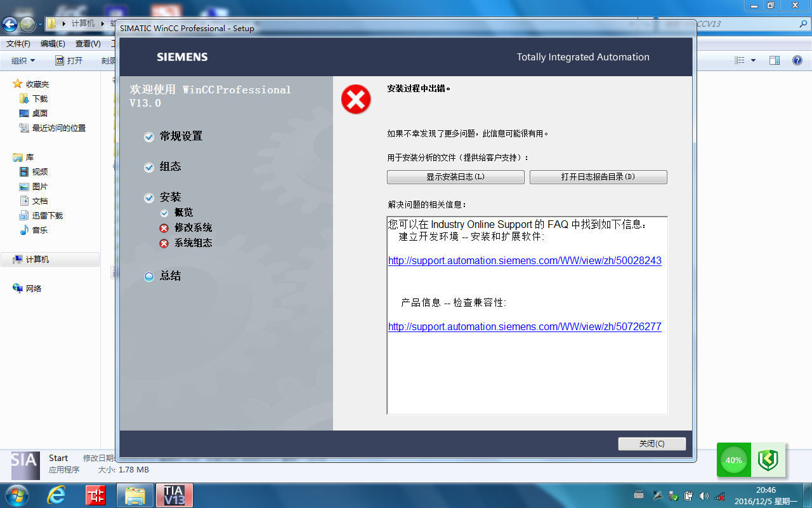Screen dimensions: 812x508
Task: Select the 组态 step in the sidebar
Action: click(x=170, y=166)
